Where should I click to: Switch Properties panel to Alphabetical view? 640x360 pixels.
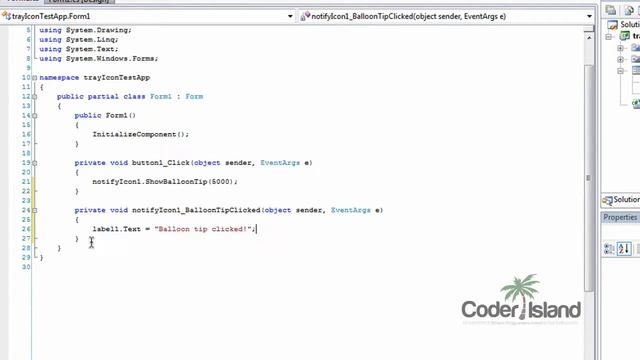click(624, 249)
